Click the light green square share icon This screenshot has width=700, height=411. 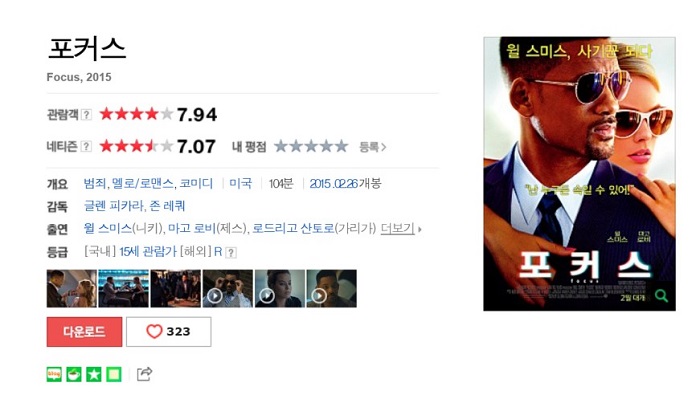click(113, 374)
